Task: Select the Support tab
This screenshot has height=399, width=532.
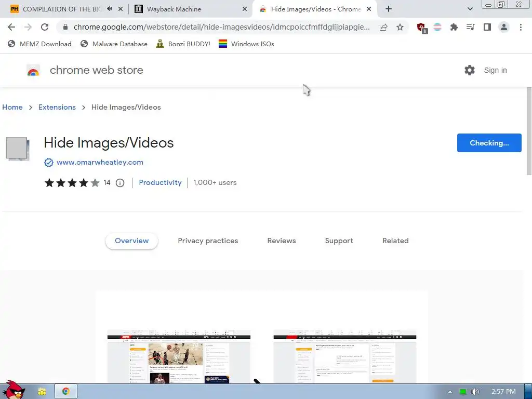Action: point(339,241)
